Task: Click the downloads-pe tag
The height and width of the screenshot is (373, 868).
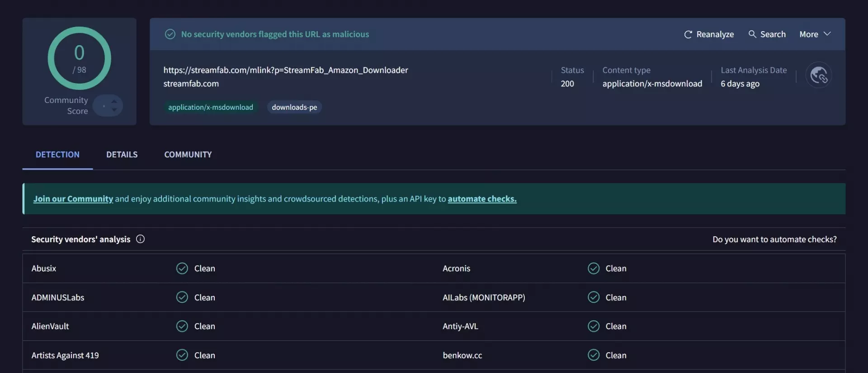Action: 294,107
